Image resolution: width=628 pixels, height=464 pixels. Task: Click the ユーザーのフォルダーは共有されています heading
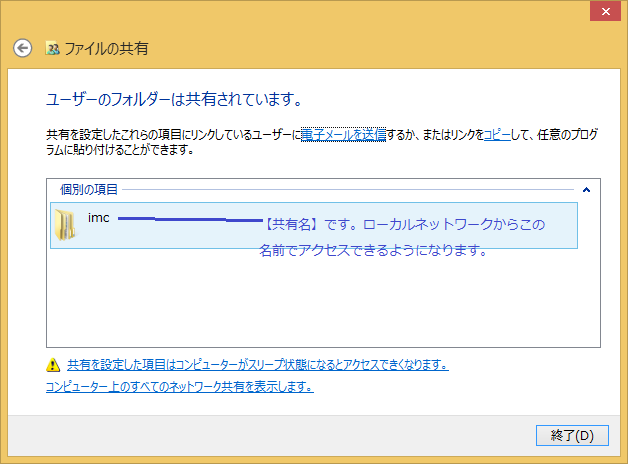click(x=174, y=100)
